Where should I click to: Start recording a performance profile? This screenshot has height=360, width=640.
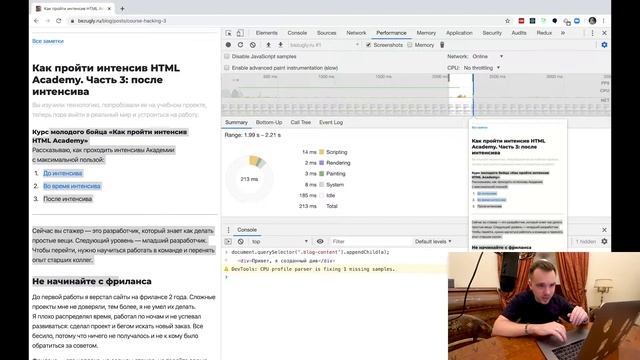(228, 45)
